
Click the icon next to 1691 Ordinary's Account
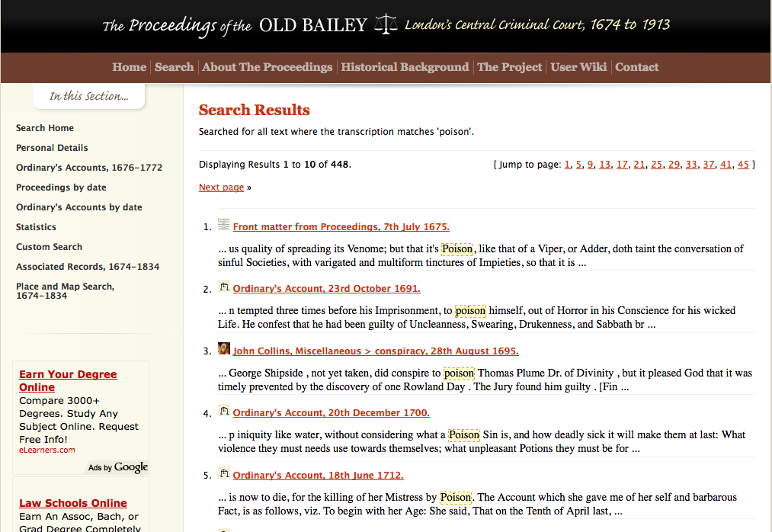click(x=224, y=287)
